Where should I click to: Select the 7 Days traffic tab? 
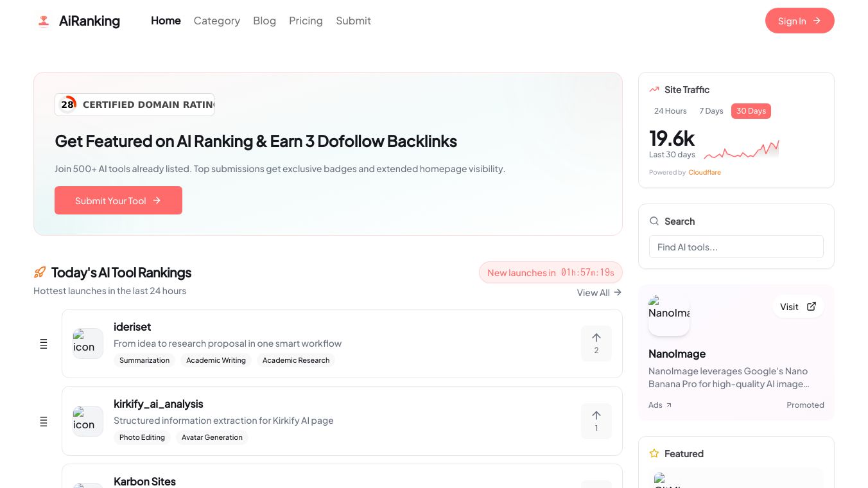[x=711, y=110]
